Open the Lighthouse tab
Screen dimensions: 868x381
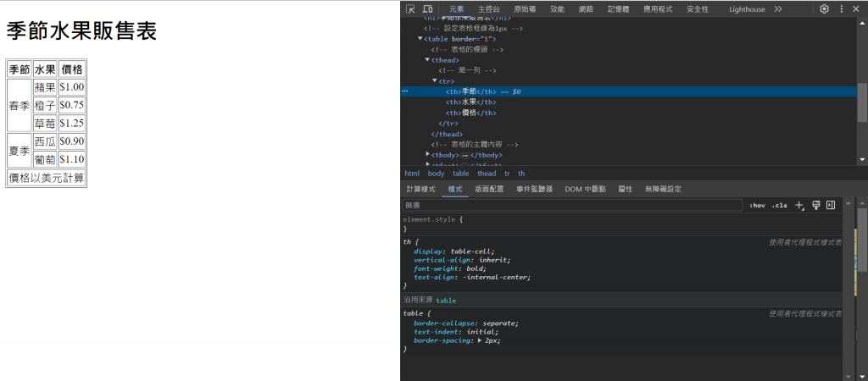[747, 9]
